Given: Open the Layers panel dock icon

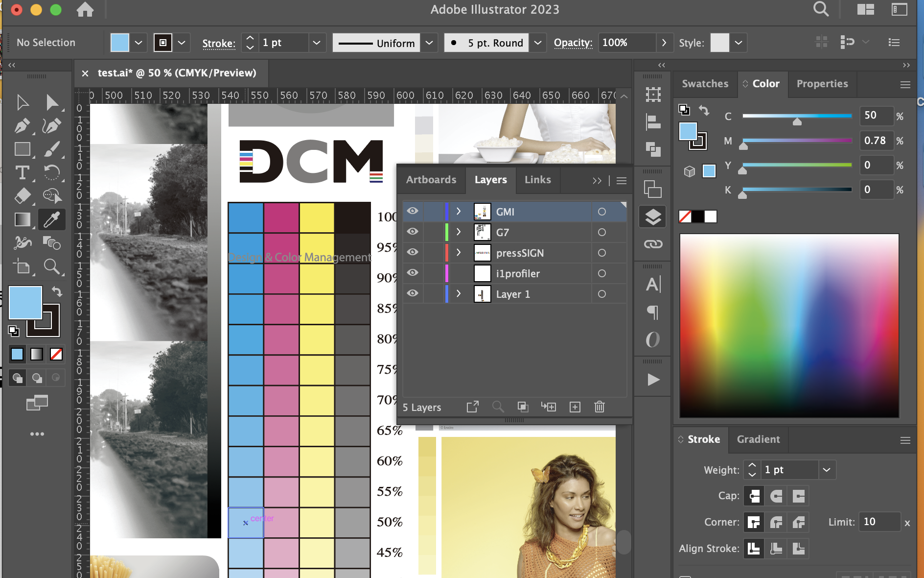Looking at the screenshot, I should click(653, 217).
